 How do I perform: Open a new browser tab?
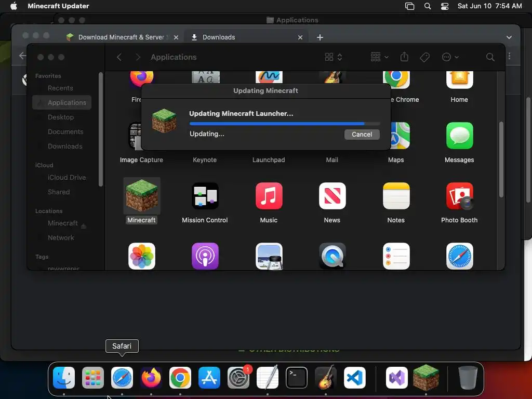click(x=320, y=37)
